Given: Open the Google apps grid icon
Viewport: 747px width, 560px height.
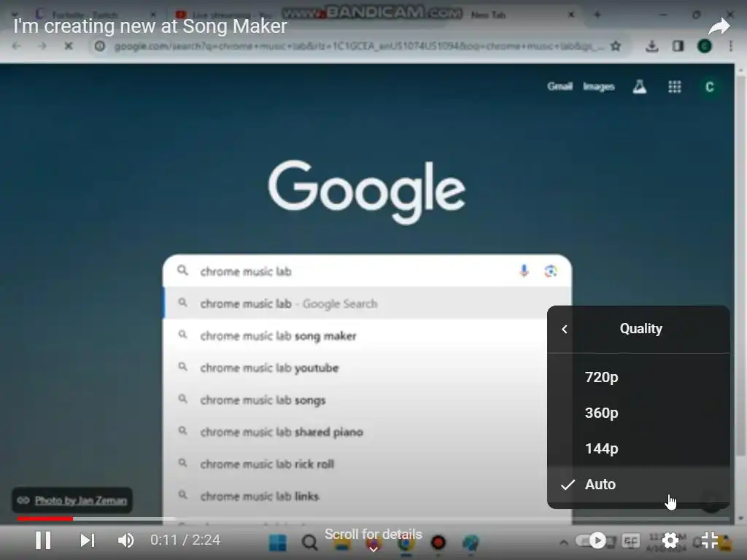Looking at the screenshot, I should pyautogui.click(x=675, y=87).
